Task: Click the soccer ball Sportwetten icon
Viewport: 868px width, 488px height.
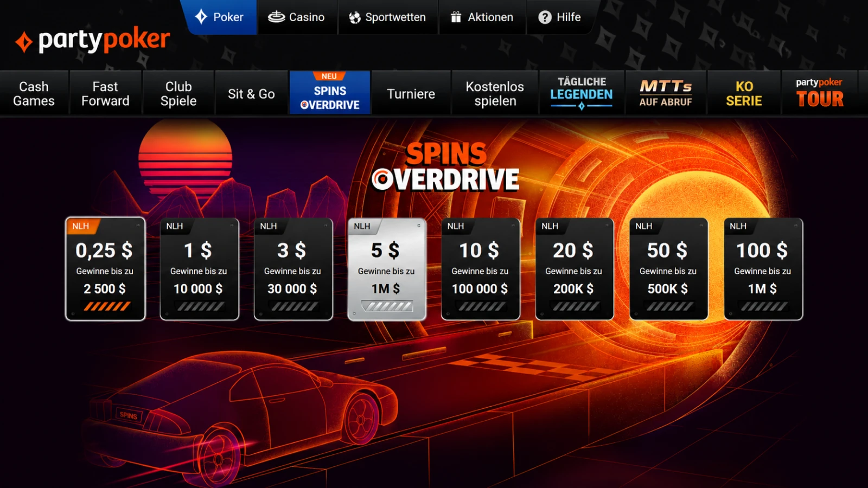Action: click(355, 17)
